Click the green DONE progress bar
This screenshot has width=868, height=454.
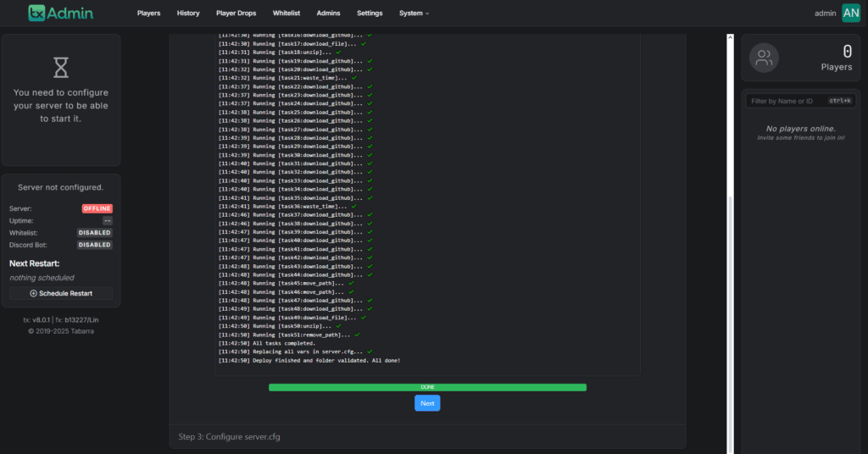427,387
